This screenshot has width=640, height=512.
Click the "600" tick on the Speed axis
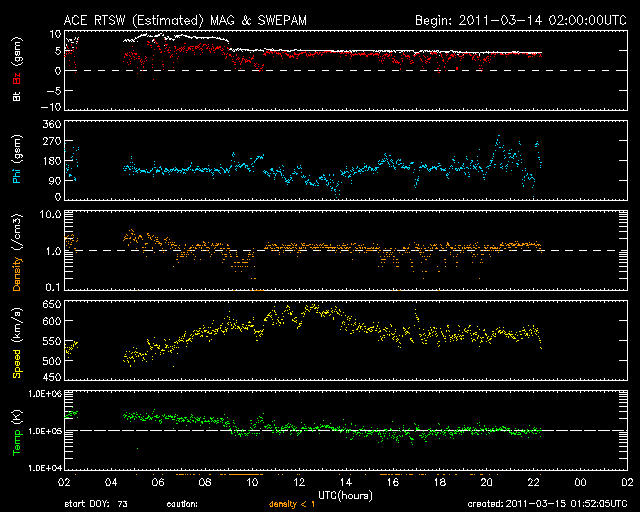[52, 321]
